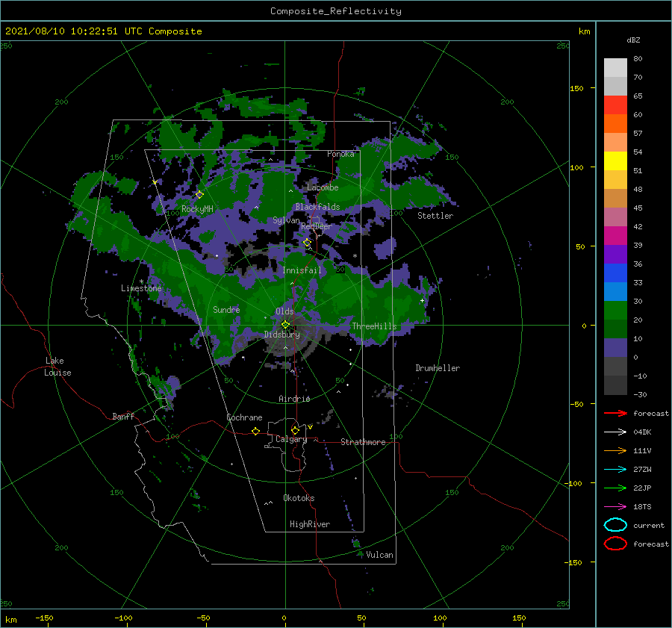Click the yellow diamond marker below RedDeer
The width and height of the screenshot is (672, 628).
307,243
